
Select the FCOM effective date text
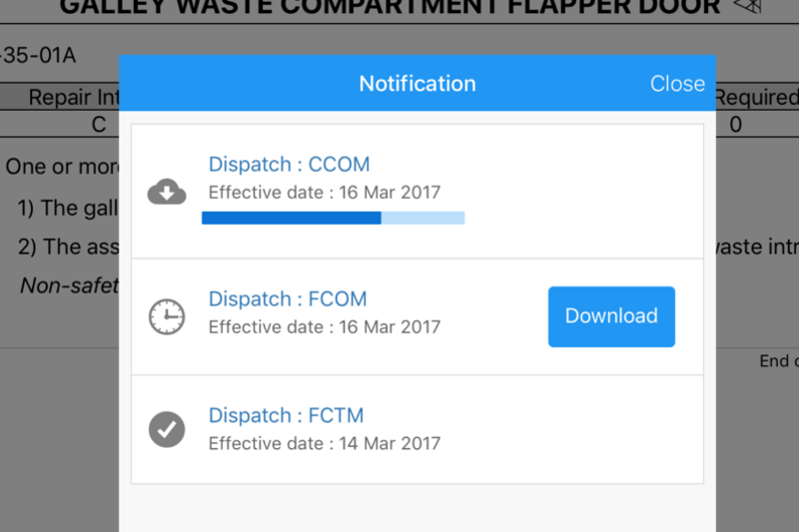click(324, 326)
